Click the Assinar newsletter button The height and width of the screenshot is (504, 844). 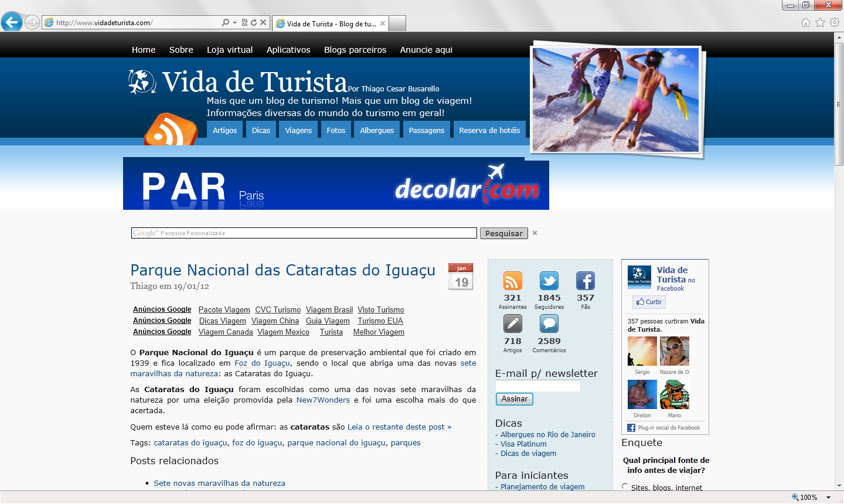pyautogui.click(x=514, y=399)
